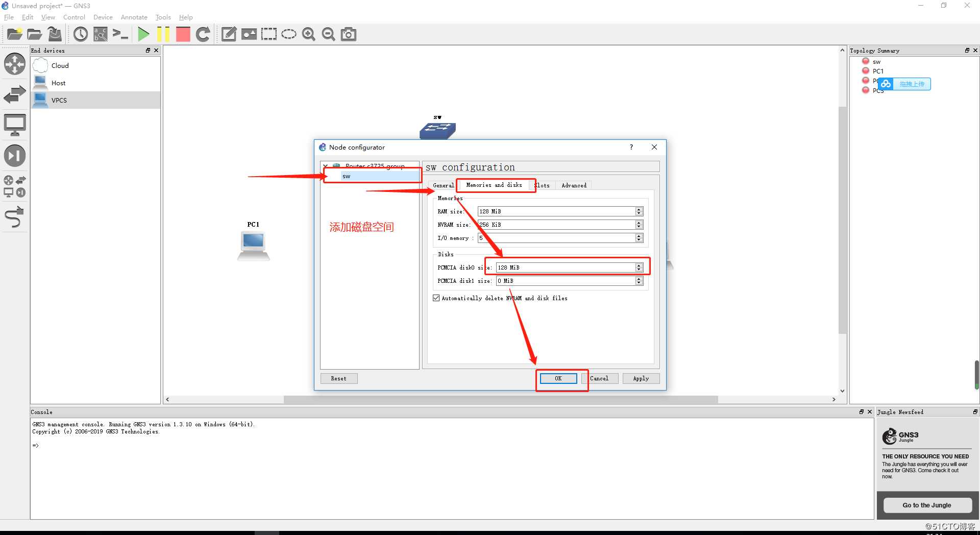Select the Draw rectangle tool
Viewport: 980px width, 535px height.
click(x=268, y=34)
